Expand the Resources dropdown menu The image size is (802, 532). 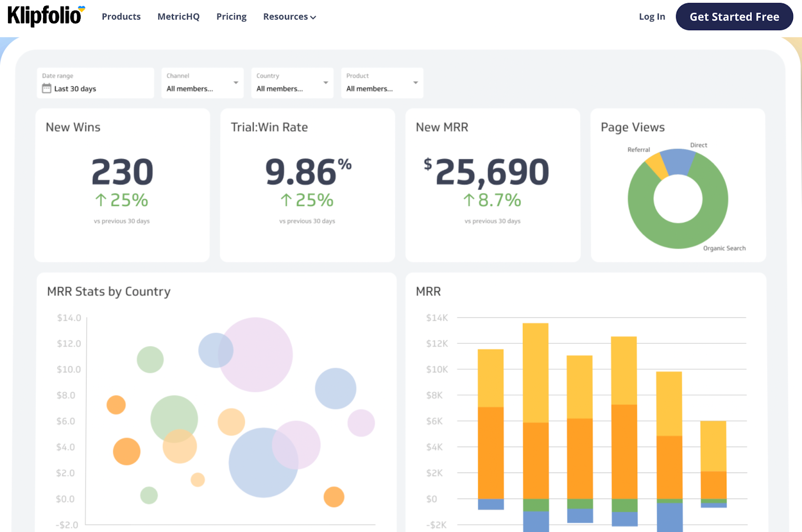pyautogui.click(x=289, y=17)
